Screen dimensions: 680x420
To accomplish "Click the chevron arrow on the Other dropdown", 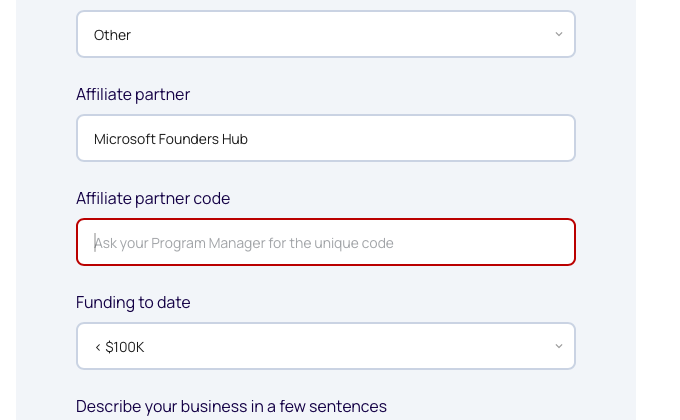I will [558, 35].
